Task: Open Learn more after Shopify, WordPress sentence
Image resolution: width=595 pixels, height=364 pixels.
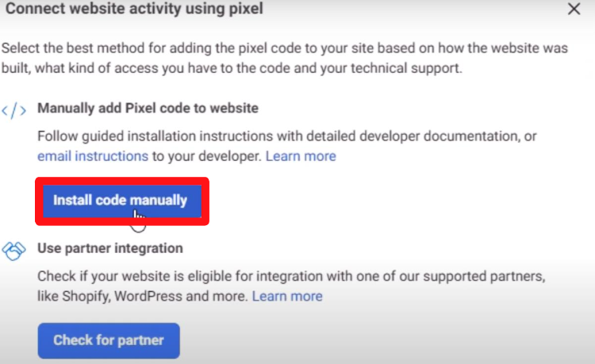Action: click(287, 297)
